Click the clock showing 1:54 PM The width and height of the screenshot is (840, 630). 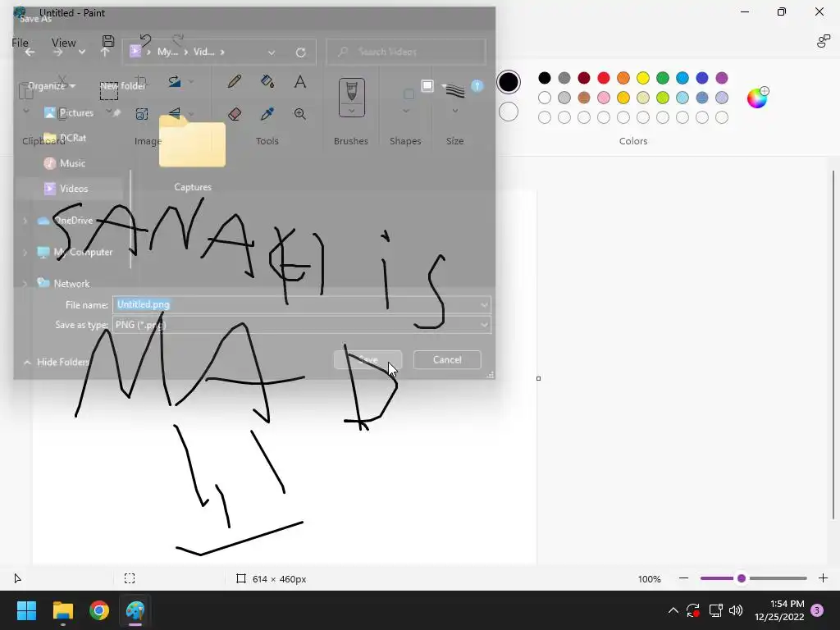tap(787, 604)
